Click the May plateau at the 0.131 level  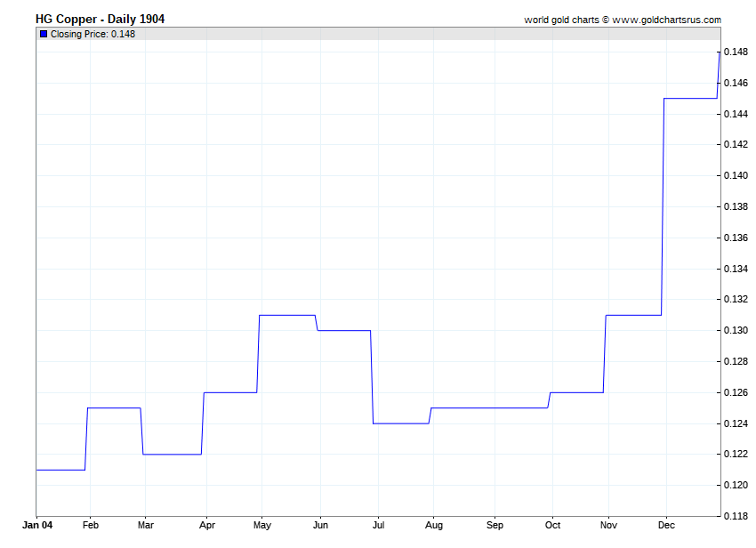click(286, 315)
